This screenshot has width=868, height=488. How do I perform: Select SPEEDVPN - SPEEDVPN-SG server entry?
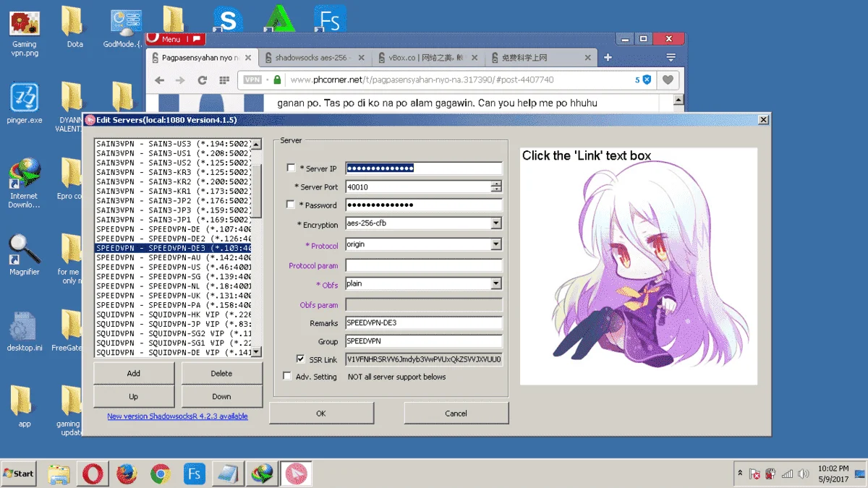[x=174, y=276]
